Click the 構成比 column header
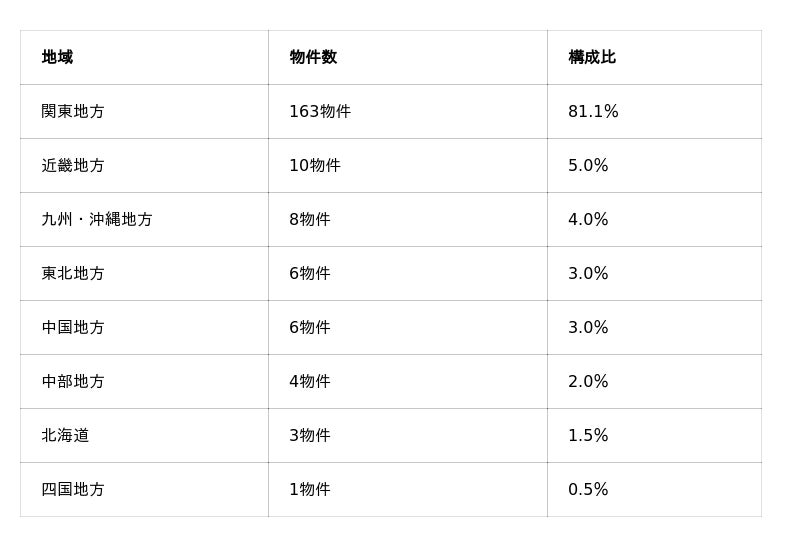This screenshot has width=800, height=547. (x=592, y=57)
